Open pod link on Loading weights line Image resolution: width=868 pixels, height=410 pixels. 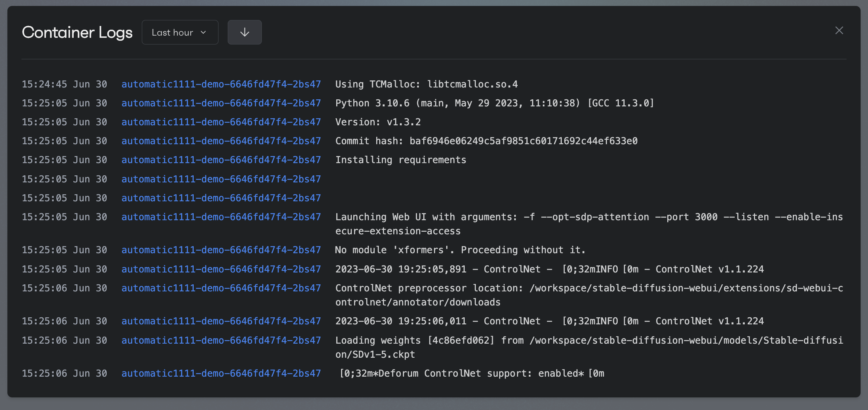(221, 341)
